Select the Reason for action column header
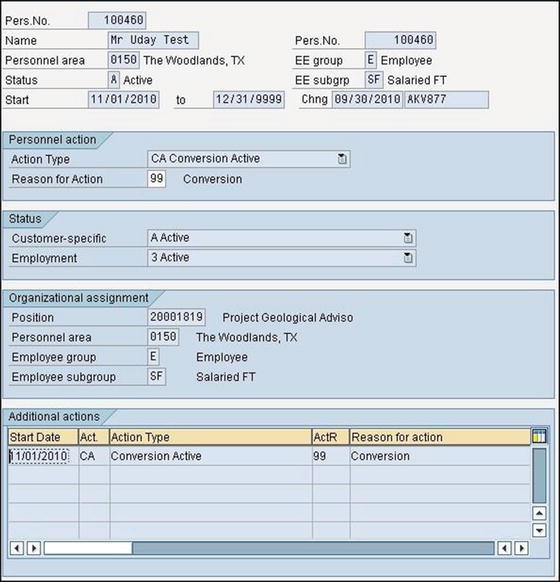560x582 pixels. (x=440, y=437)
